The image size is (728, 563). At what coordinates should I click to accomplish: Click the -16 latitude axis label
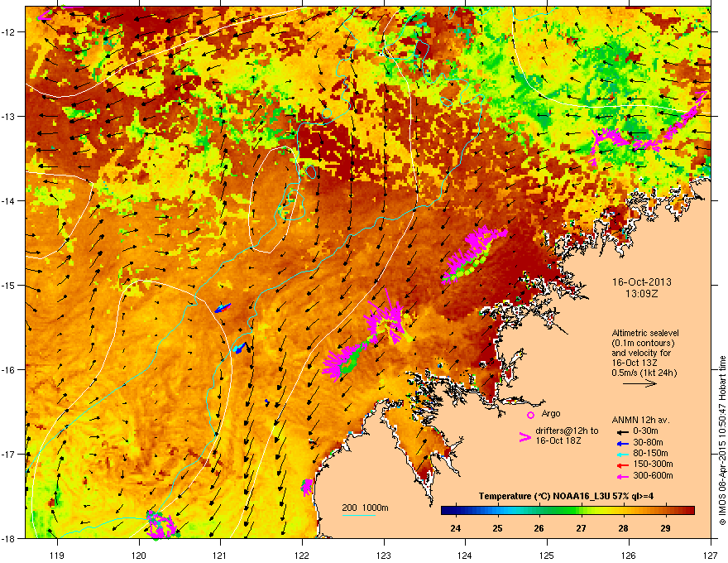pyautogui.click(x=8, y=370)
